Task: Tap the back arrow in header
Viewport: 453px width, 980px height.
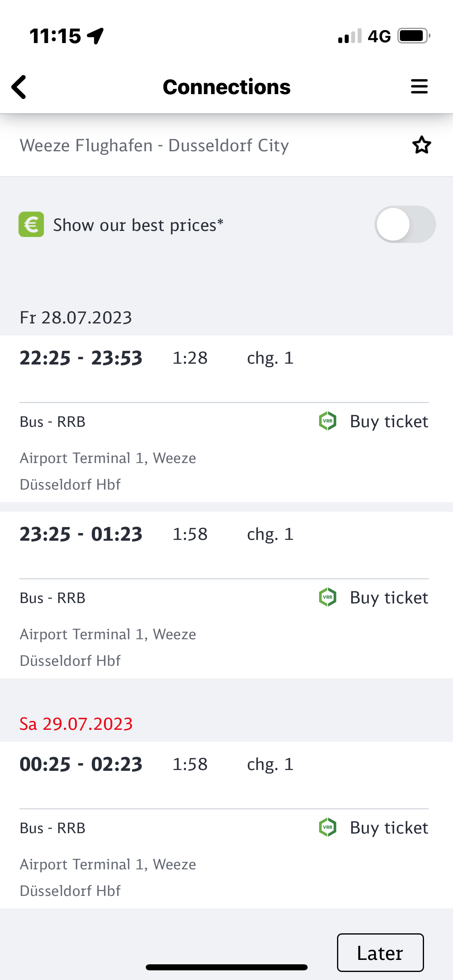Action: click(x=19, y=87)
